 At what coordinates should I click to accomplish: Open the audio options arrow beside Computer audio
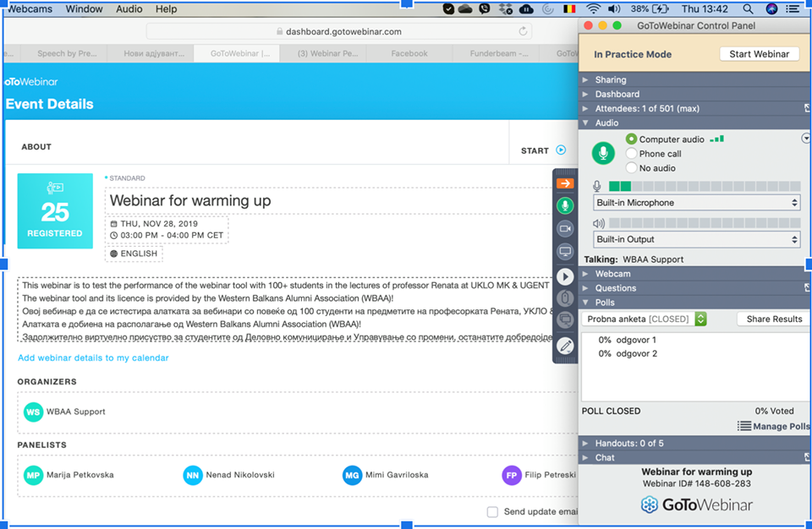(806, 139)
